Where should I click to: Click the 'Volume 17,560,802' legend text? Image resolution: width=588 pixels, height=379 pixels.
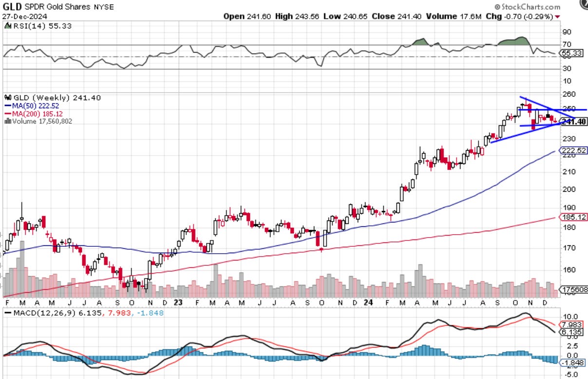pos(41,121)
